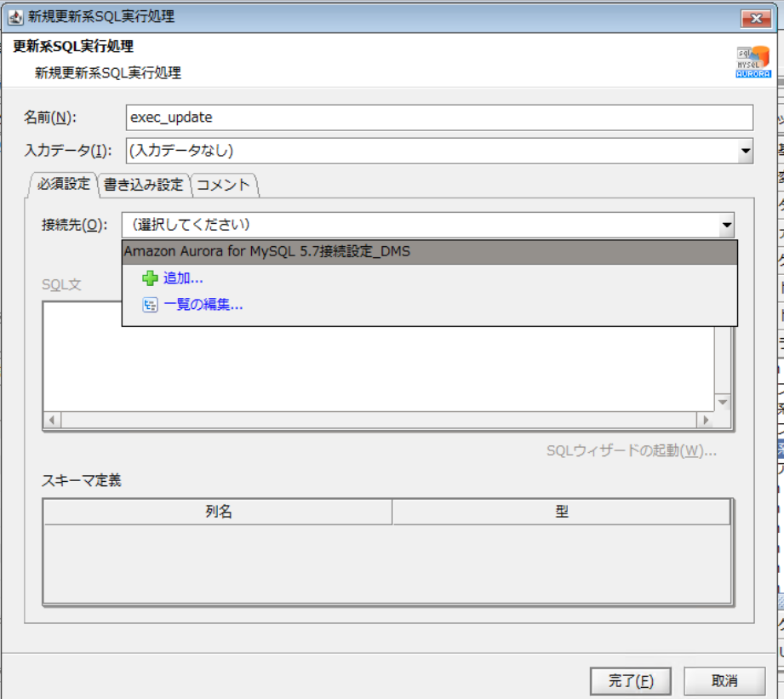The width and height of the screenshot is (784, 699).
Task: Click the 一覧の編集 list icon
Action: coord(150,305)
